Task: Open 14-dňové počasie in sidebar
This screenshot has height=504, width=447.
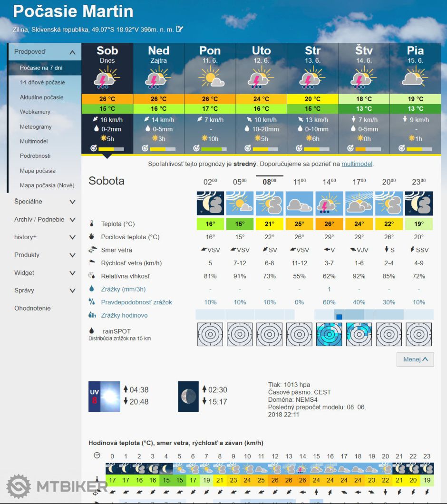Action: (42, 83)
